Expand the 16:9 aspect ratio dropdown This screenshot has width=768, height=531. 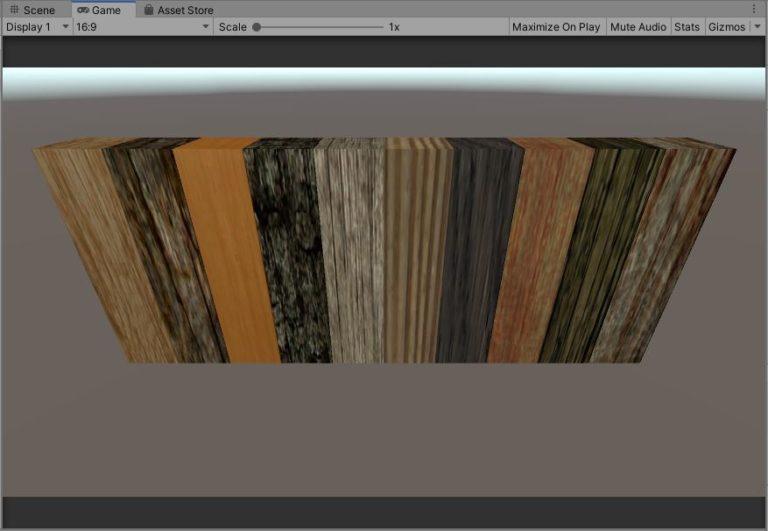(142, 27)
